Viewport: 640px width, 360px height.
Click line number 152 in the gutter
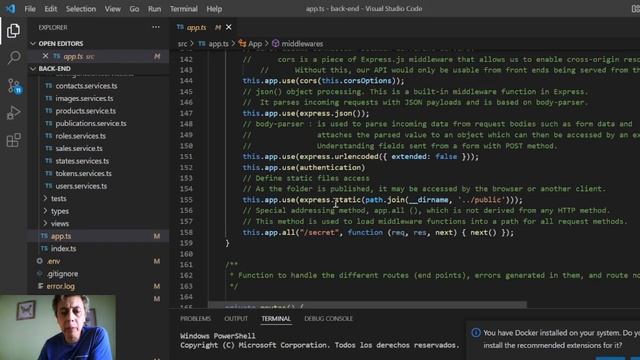(x=186, y=167)
